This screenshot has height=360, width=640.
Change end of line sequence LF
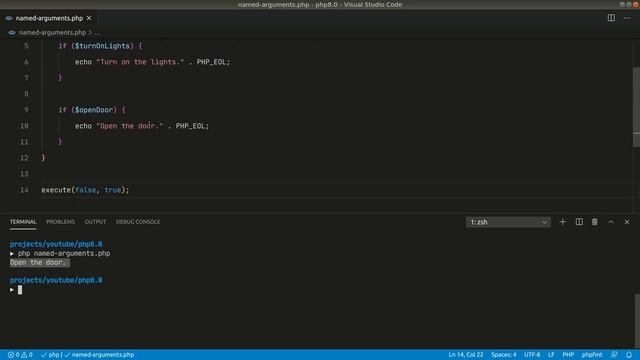(x=551, y=355)
